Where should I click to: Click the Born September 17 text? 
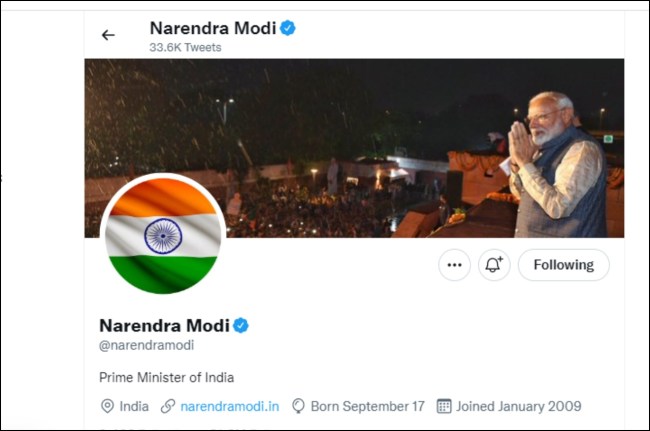pyautogui.click(x=367, y=406)
